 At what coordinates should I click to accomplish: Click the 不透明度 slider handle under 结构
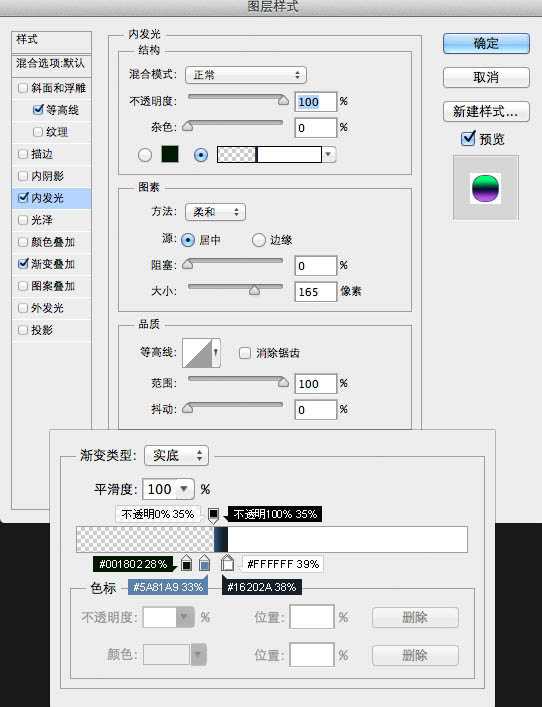pyautogui.click(x=283, y=100)
